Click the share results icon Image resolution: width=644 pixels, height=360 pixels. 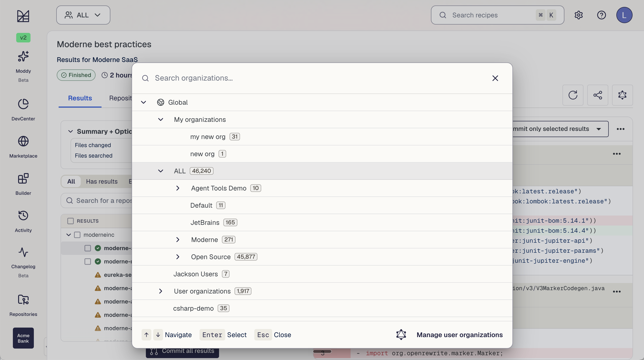coord(598,95)
